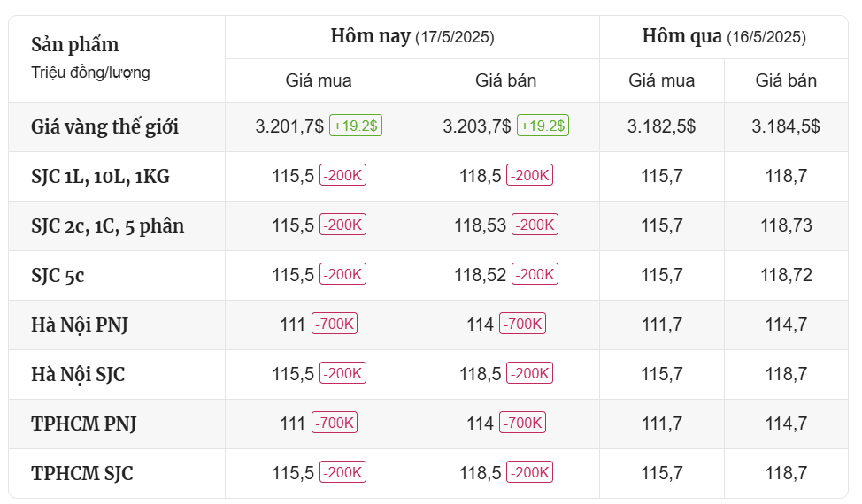The image size is (862, 504).
Task: Click the SJC 5c row label
Action: tap(58, 276)
